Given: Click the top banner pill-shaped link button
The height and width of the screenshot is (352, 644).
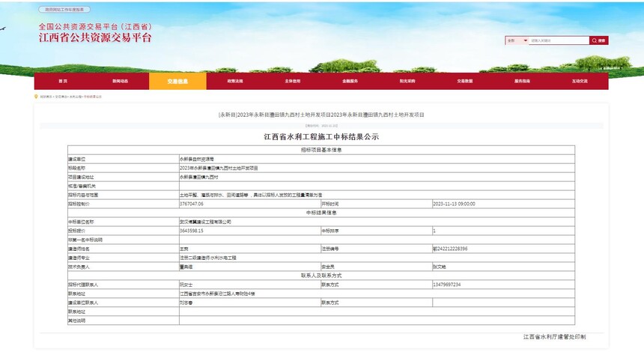Looking at the screenshot, I should (64, 10).
